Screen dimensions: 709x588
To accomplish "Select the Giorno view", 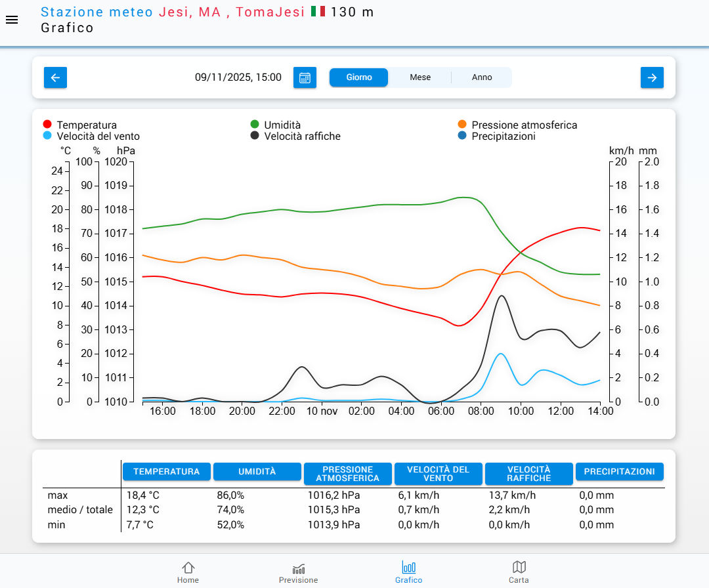I will [x=359, y=77].
